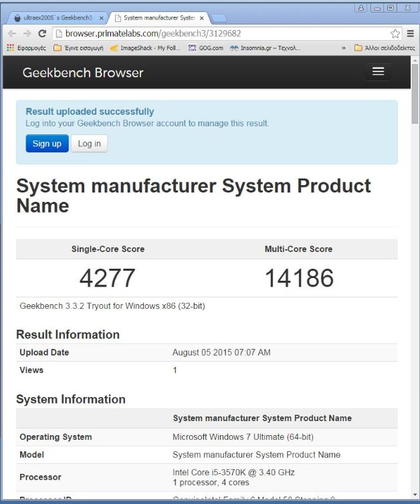This screenshot has width=420, height=504.
Task: Open 'Άλλοι σελιδοδείκτες' bookmarks folder
Action: click(385, 48)
